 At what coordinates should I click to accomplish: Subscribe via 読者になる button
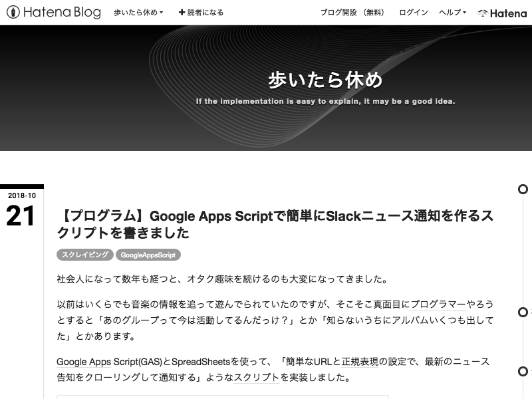pyautogui.click(x=201, y=13)
